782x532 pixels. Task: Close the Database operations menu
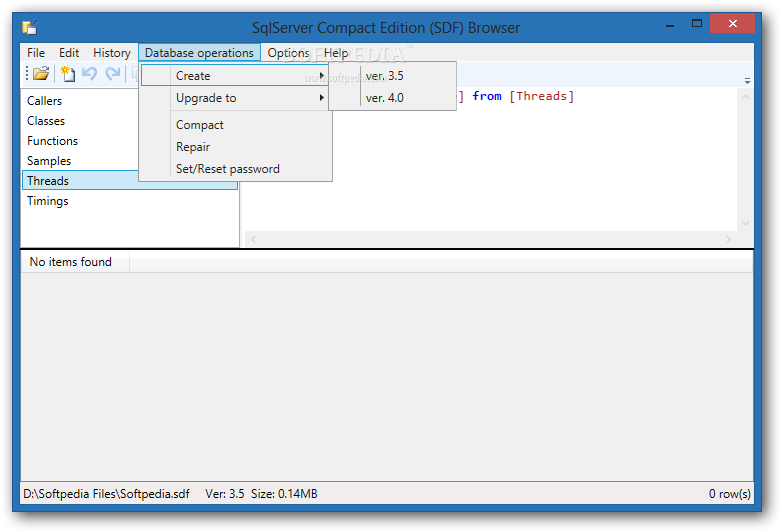tap(199, 53)
